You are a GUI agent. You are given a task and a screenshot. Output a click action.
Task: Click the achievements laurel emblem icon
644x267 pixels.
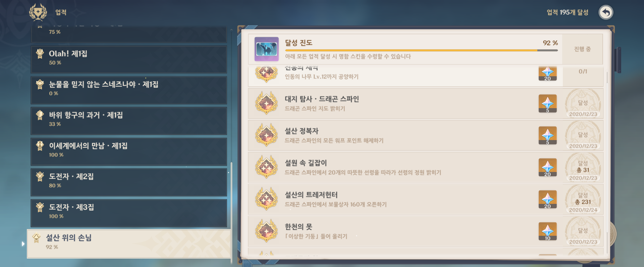[x=38, y=12]
